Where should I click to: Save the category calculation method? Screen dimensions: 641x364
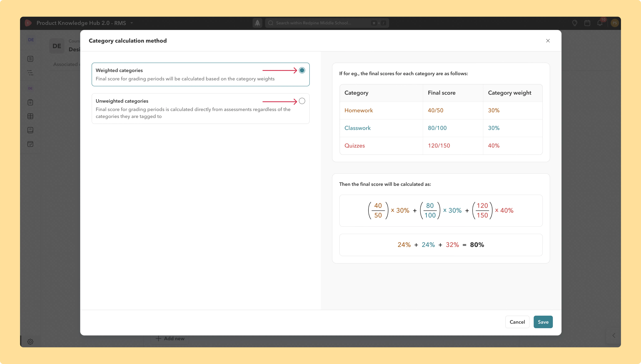tap(543, 322)
